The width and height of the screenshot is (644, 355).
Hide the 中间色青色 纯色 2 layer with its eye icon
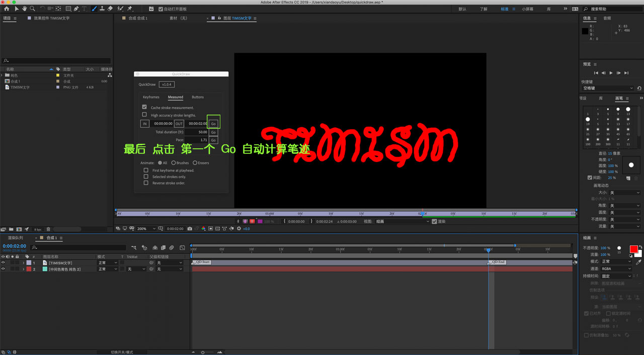tap(3, 269)
